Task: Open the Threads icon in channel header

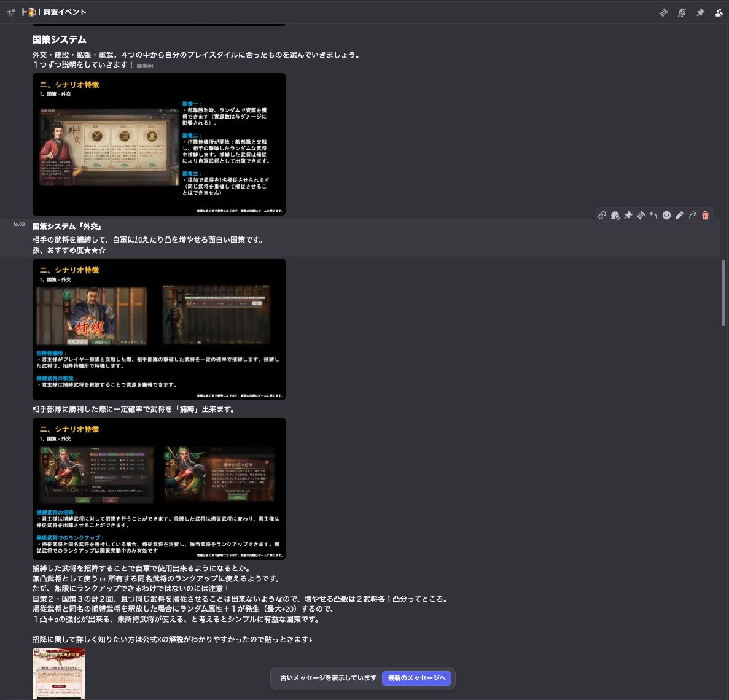Action: coord(663,12)
